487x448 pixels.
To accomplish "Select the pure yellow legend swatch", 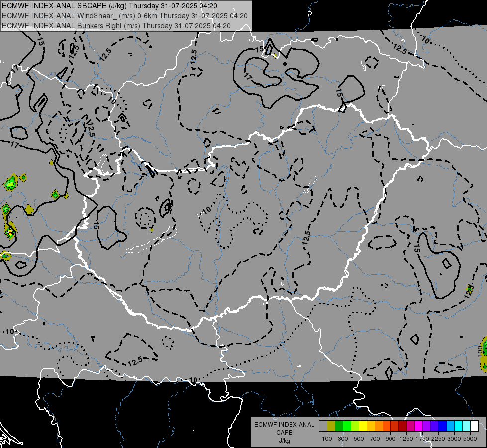I will 363,426.
